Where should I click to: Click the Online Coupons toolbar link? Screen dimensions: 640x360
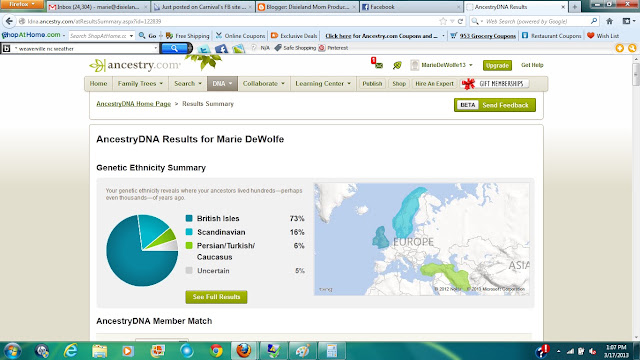click(240, 36)
